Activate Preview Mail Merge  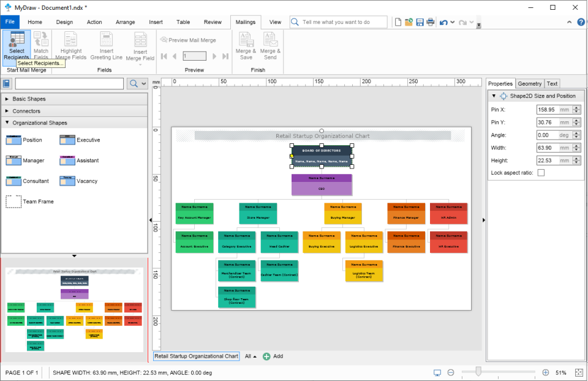pyautogui.click(x=190, y=40)
